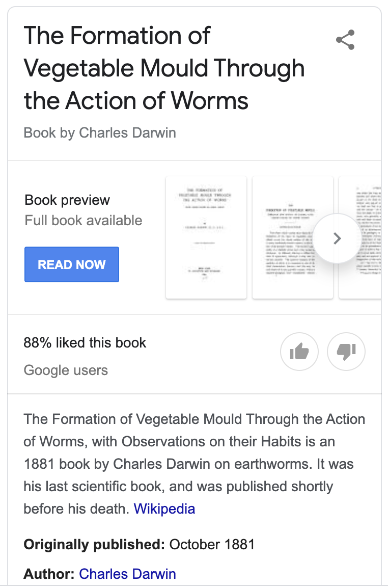Click the 'Google users' label
388x588 pixels.
click(x=66, y=370)
